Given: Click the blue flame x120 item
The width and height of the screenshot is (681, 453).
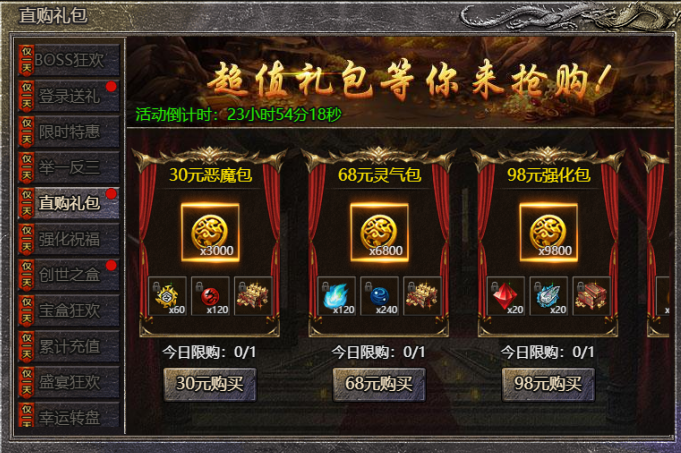Looking at the screenshot, I should (337, 296).
